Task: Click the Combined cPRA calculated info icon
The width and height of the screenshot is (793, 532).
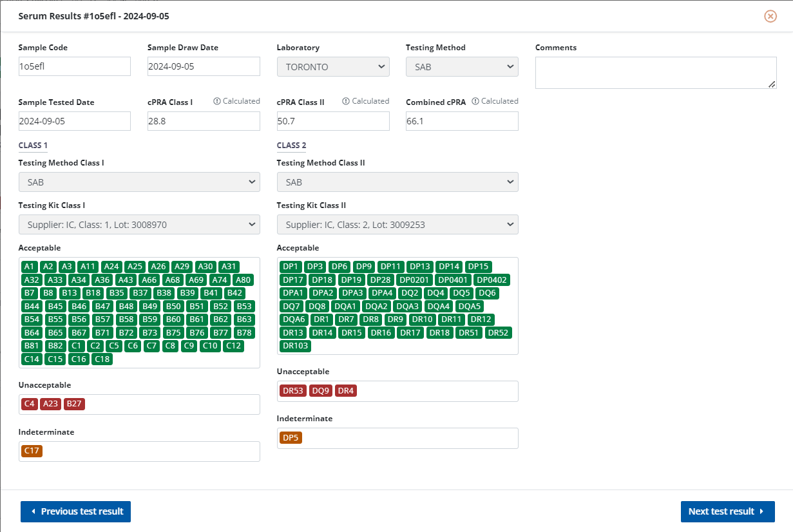Action: [475, 101]
